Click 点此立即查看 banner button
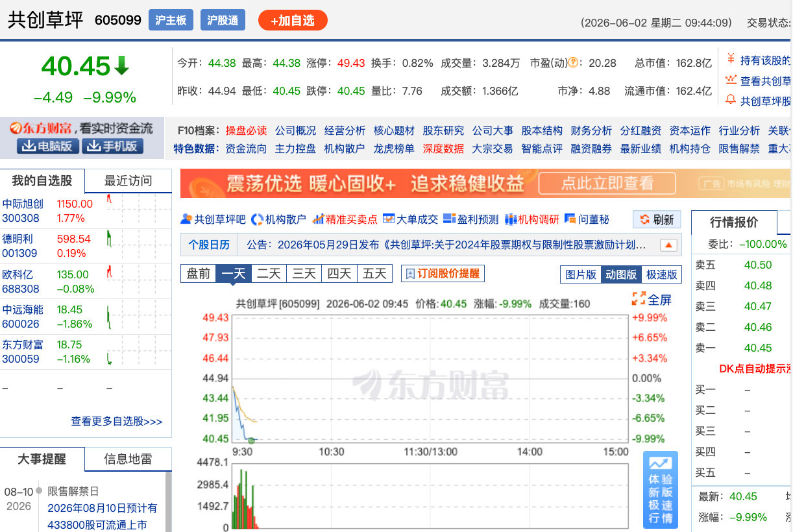This screenshot has height=532, width=793. (607, 184)
